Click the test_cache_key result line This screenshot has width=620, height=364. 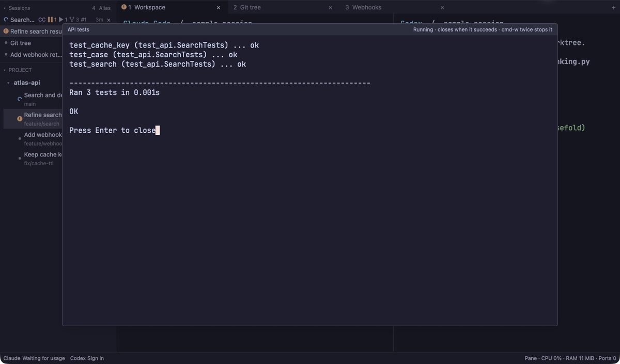(x=164, y=45)
